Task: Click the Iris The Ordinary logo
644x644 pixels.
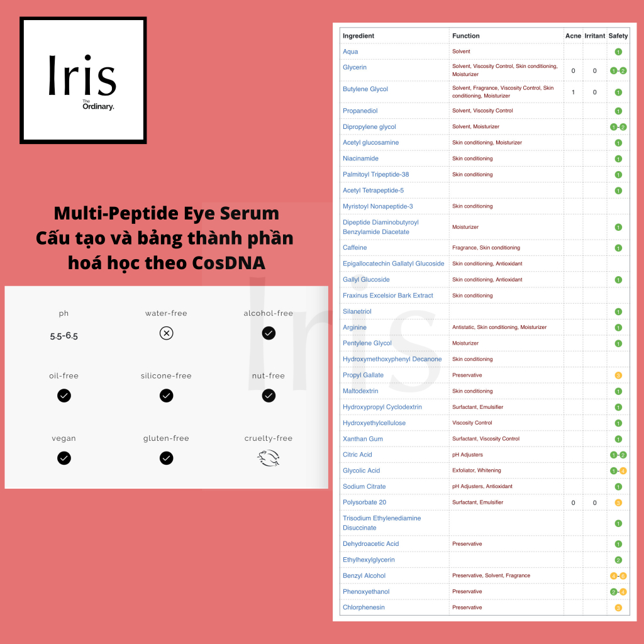Action: pyautogui.click(x=83, y=80)
